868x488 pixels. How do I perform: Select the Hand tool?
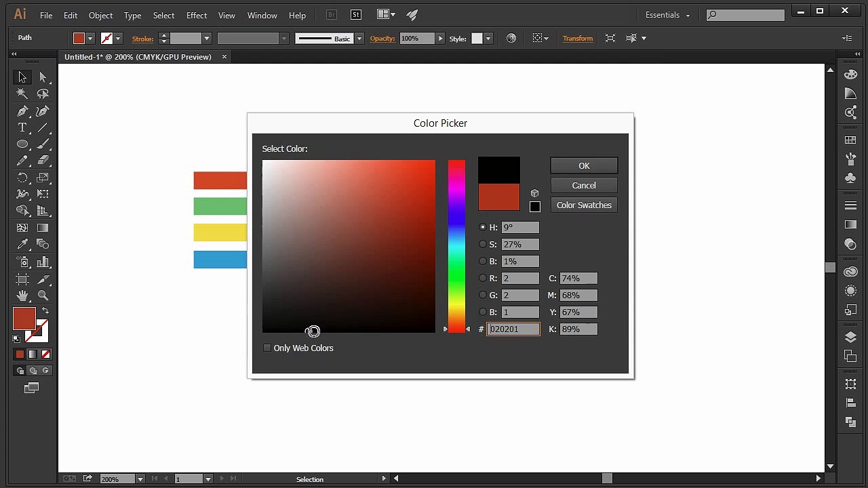pyautogui.click(x=22, y=296)
